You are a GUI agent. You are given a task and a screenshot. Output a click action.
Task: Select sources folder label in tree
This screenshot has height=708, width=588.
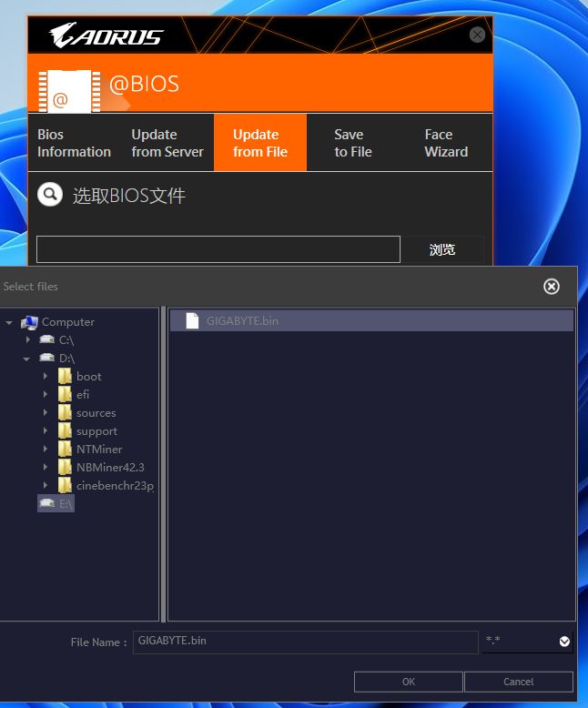pos(96,413)
